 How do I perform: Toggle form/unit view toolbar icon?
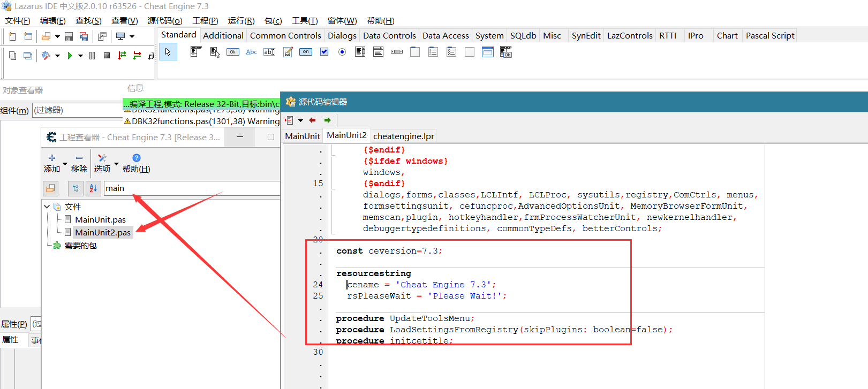(102, 36)
